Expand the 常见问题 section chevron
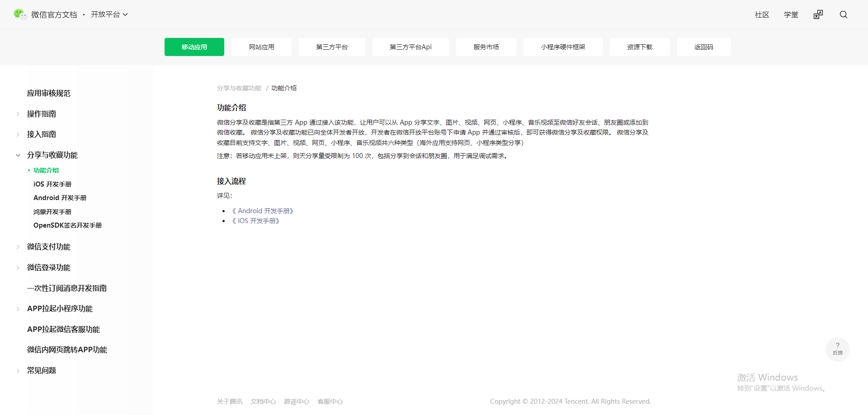 tap(18, 370)
